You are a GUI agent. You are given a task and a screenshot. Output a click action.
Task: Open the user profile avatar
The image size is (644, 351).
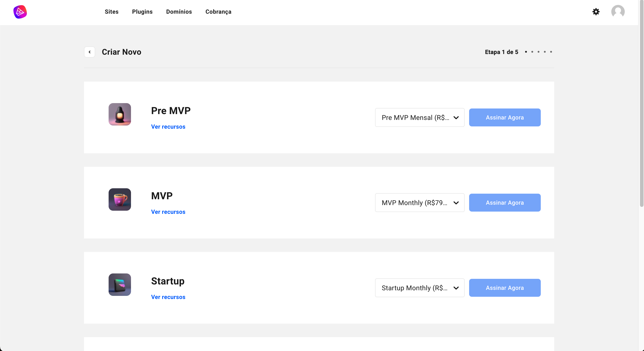[618, 12]
